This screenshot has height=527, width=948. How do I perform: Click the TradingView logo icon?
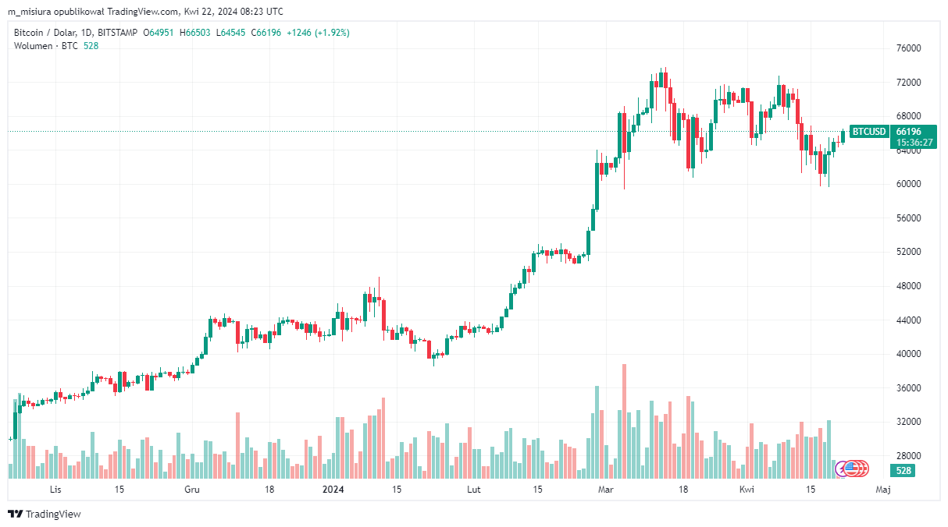click(x=14, y=514)
